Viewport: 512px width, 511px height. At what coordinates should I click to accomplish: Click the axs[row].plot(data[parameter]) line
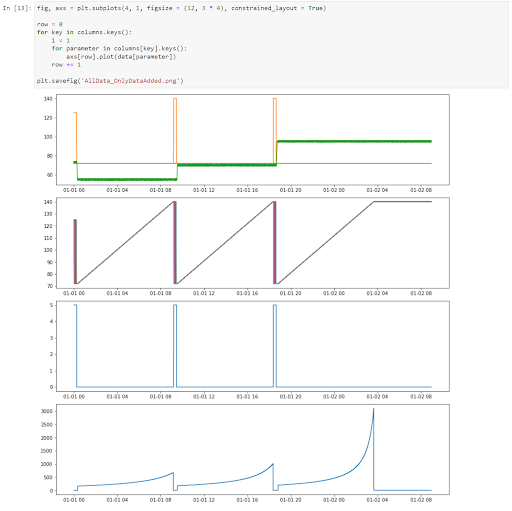click(121, 57)
